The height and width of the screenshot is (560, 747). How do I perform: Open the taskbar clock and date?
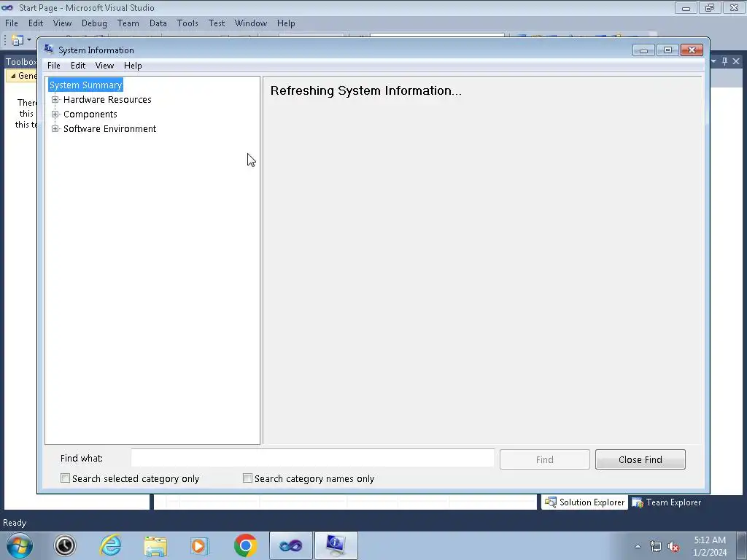coord(710,546)
